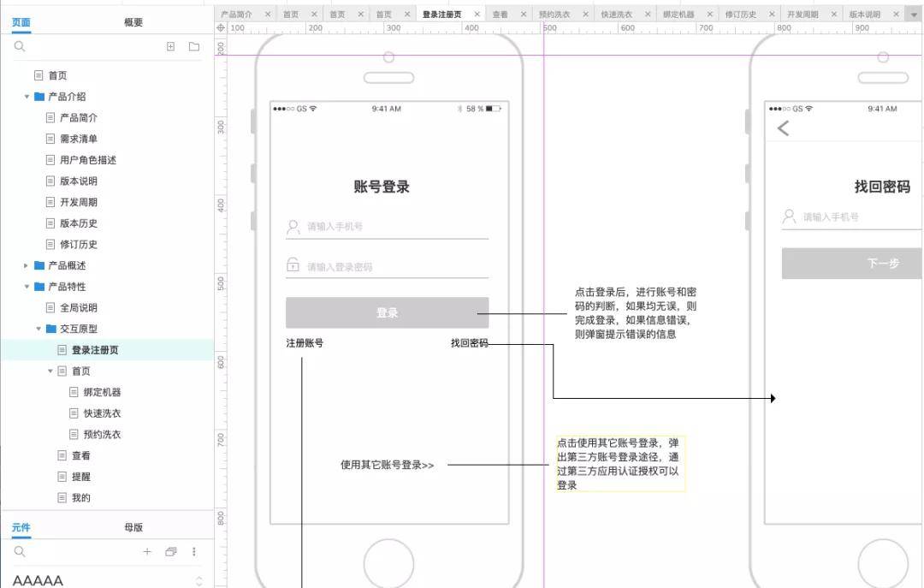Switch to the 概要 panel tab

(133, 22)
